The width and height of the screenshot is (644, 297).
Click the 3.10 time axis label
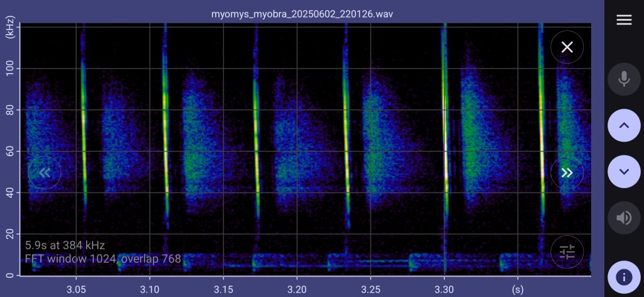click(150, 288)
